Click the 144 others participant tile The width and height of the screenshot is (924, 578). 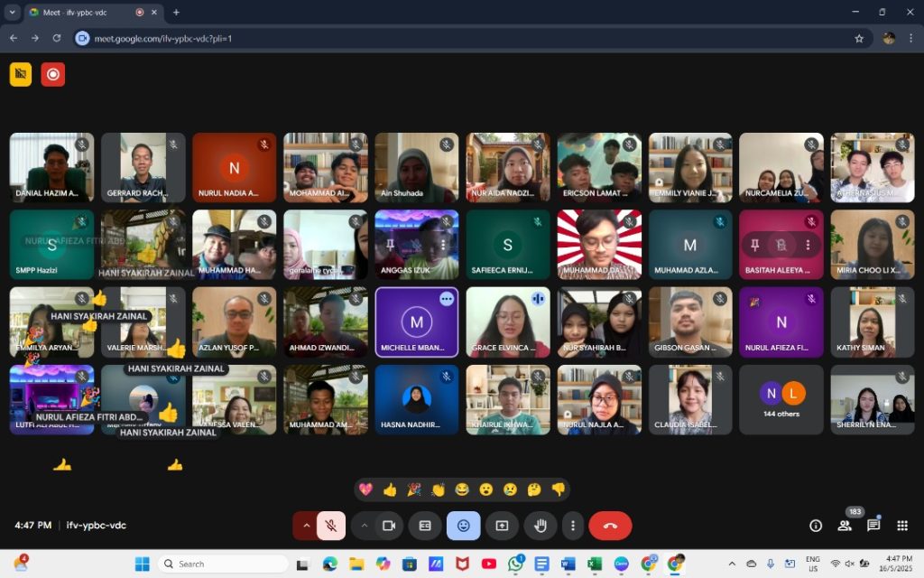[x=781, y=399]
